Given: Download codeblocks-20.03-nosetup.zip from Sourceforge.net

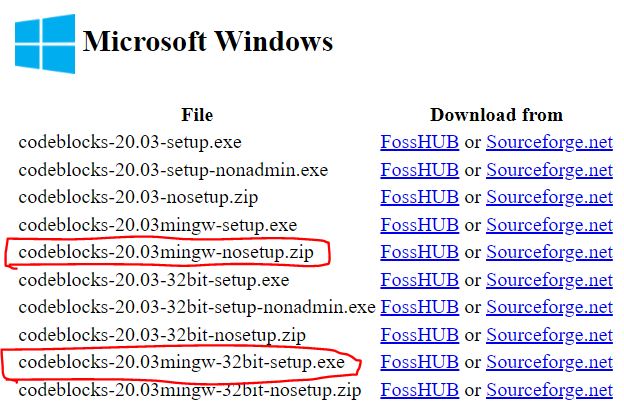Looking at the screenshot, I should pyautogui.click(x=549, y=197).
